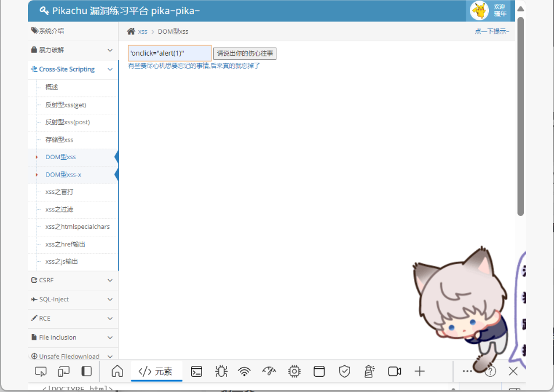The height and width of the screenshot is (392, 554).
Task: Add more tools with plus icon
Action: (419, 372)
